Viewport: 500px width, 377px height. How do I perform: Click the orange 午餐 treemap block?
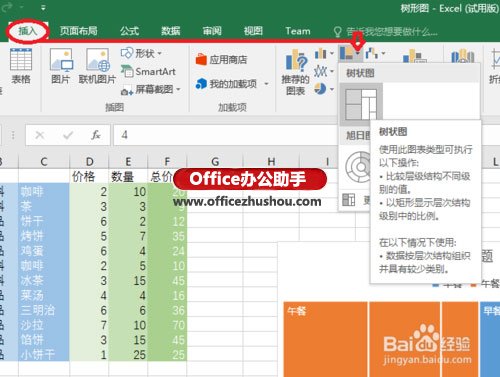point(325,339)
